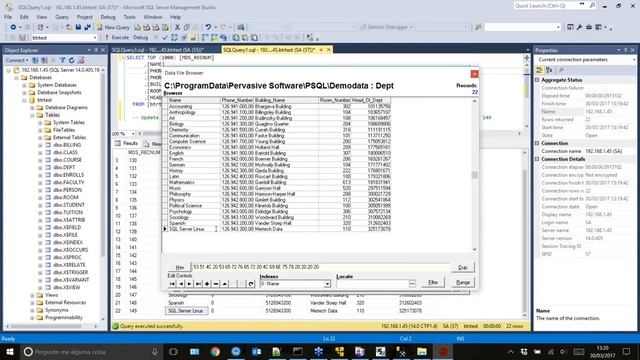This screenshot has width=640, height=360.
Task: Select the SQL Server Linux row in the browser grid
Action: click(x=280, y=229)
